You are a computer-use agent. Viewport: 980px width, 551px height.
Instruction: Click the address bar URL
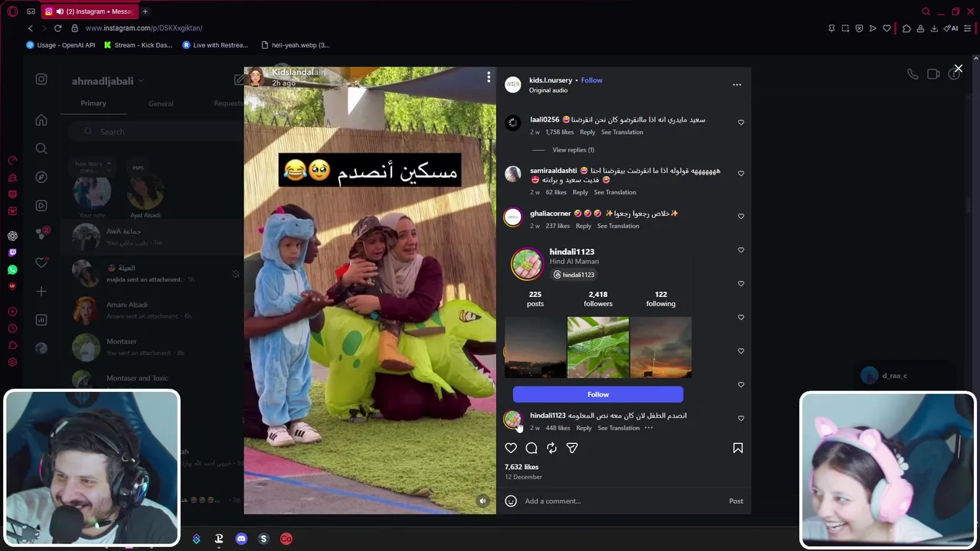[x=144, y=28]
